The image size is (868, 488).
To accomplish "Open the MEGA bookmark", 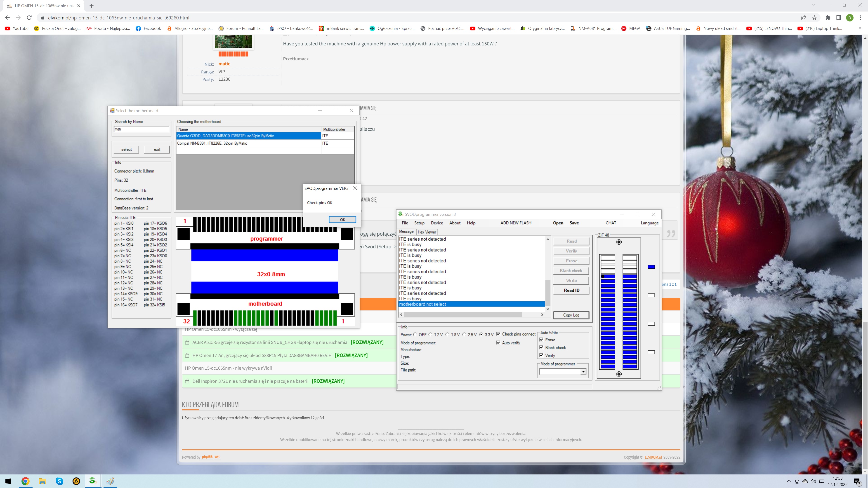I will pyautogui.click(x=631, y=28).
